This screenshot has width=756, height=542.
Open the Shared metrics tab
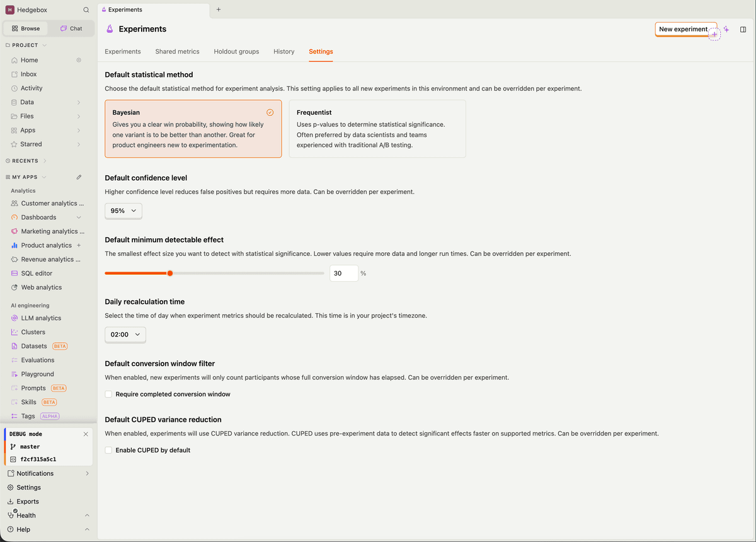click(x=177, y=52)
